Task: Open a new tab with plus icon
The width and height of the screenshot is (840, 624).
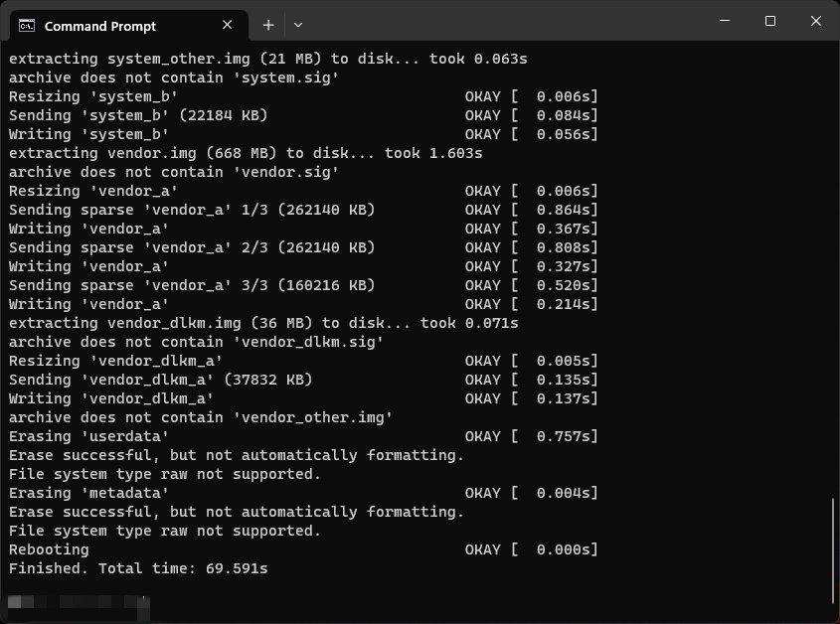Action: pyautogui.click(x=268, y=25)
